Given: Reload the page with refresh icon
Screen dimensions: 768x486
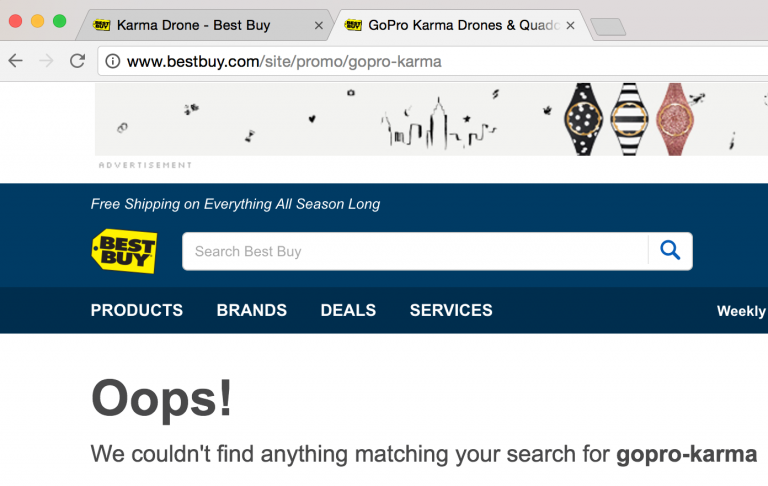Looking at the screenshot, I should 77,61.
